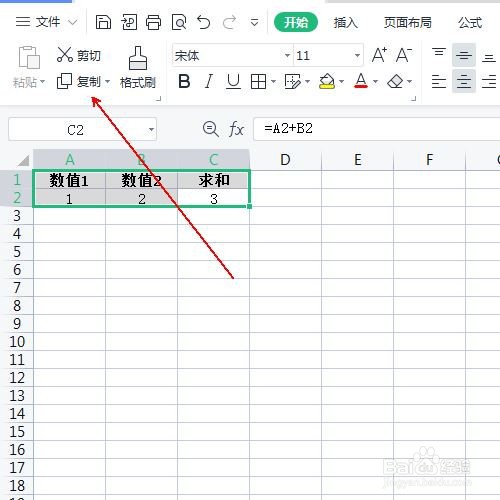Click the 剪切 cut button
The height and width of the screenshot is (500, 500).
pos(79,55)
